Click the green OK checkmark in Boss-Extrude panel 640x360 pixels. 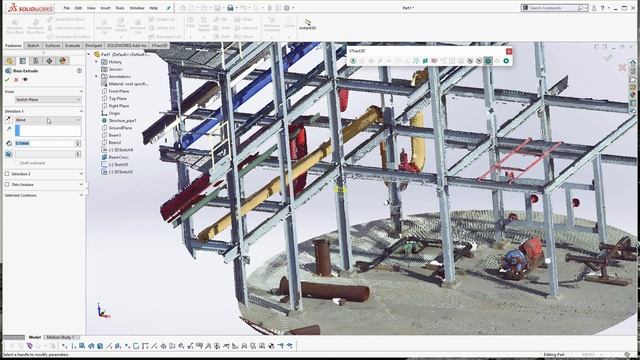point(7,80)
